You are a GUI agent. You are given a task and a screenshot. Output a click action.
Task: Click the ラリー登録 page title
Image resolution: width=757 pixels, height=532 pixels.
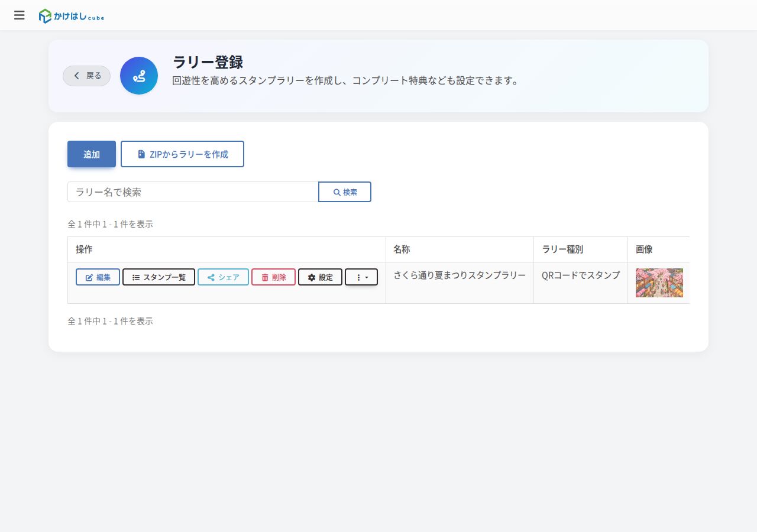click(x=208, y=62)
